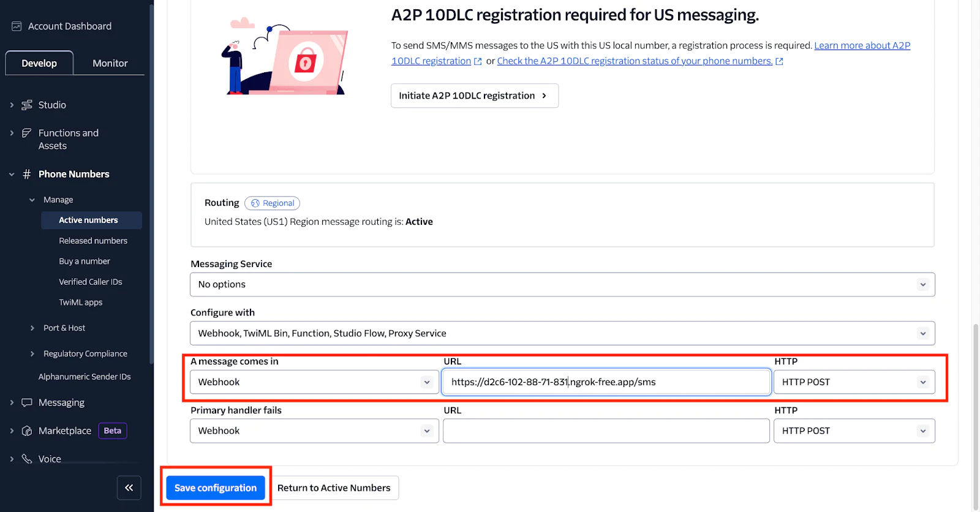Screen dimensions: 980x512
Task: Click the Beta badge next to Marketplace
Action: coord(113,431)
